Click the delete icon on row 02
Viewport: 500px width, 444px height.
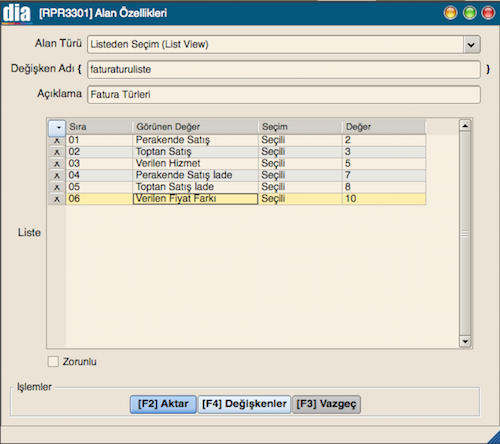click(x=57, y=152)
